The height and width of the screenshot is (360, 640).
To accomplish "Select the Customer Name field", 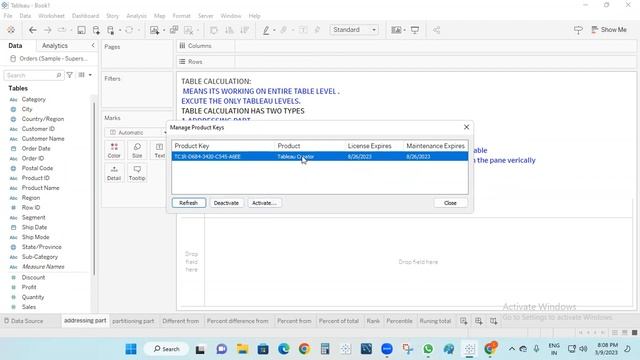I will pyautogui.click(x=43, y=139).
